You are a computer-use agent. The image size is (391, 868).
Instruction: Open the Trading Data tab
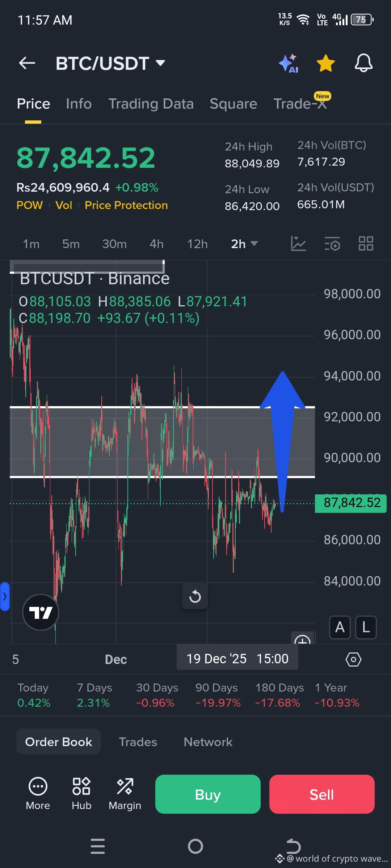151,104
